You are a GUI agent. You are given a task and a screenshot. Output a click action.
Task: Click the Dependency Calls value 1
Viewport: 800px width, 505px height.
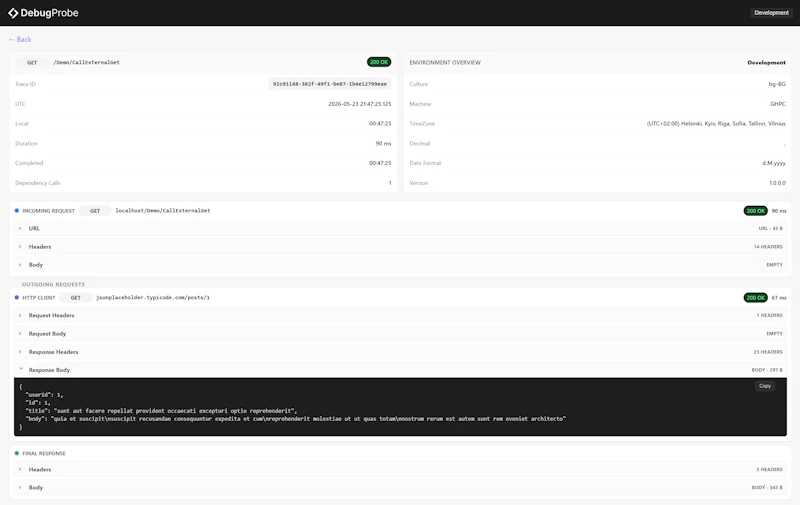(390, 183)
